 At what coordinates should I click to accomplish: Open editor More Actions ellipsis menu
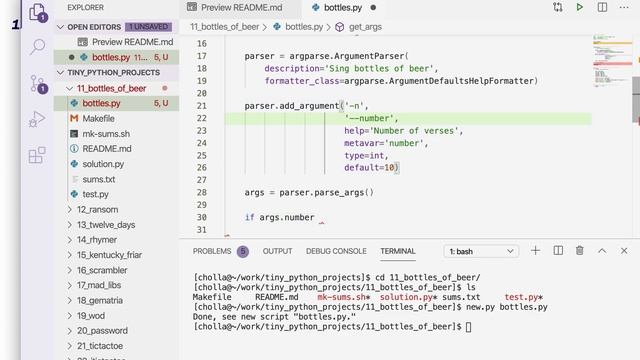tap(624, 7)
